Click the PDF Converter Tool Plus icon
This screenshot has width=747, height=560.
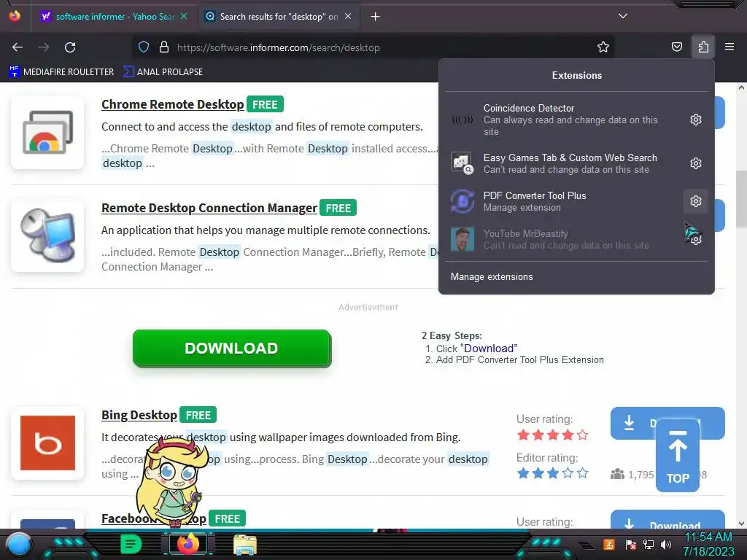(x=462, y=201)
